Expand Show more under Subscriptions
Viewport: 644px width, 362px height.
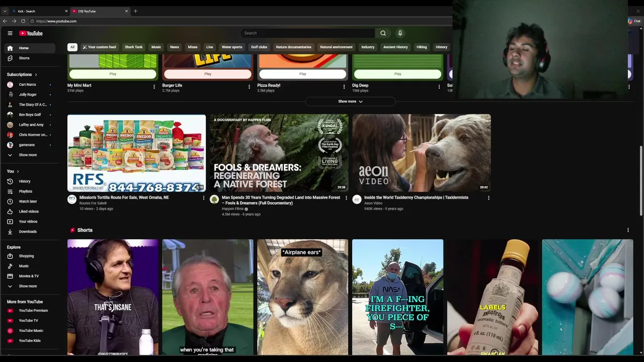point(30,155)
